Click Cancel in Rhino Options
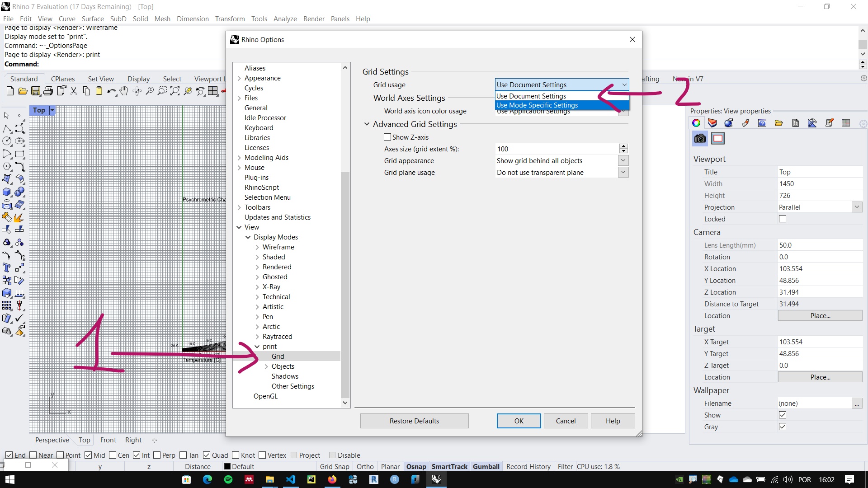Screen dimensions: 868x488 pyautogui.click(x=566, y=421)
